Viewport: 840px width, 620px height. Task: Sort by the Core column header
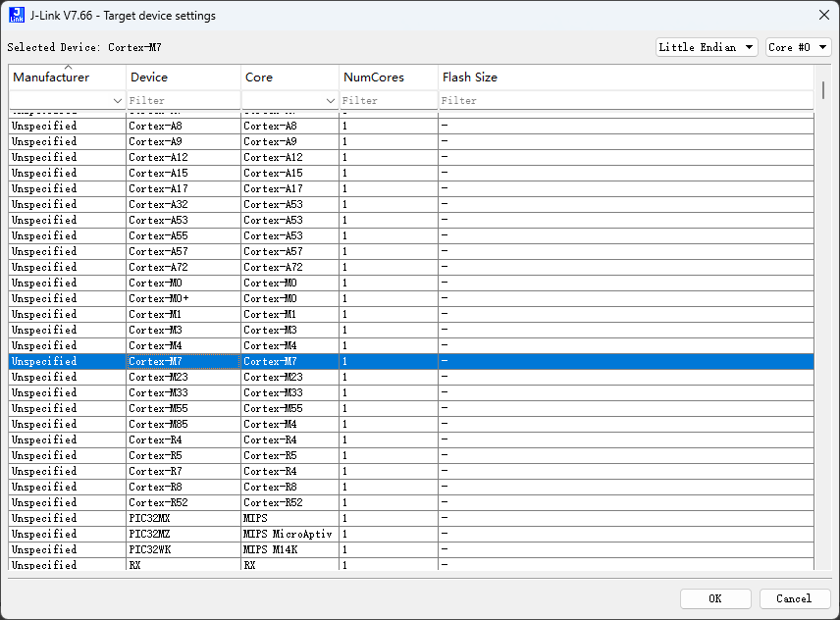coord(289,77)
